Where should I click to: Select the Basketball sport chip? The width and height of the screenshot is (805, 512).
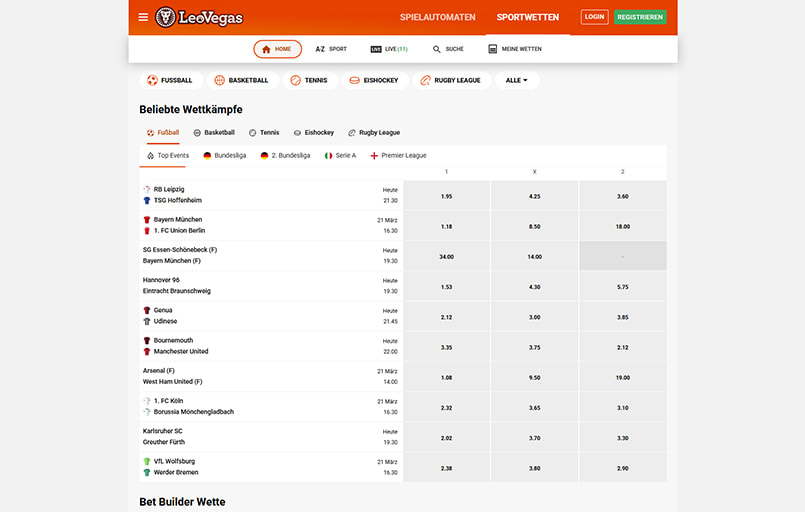point(242,80)
